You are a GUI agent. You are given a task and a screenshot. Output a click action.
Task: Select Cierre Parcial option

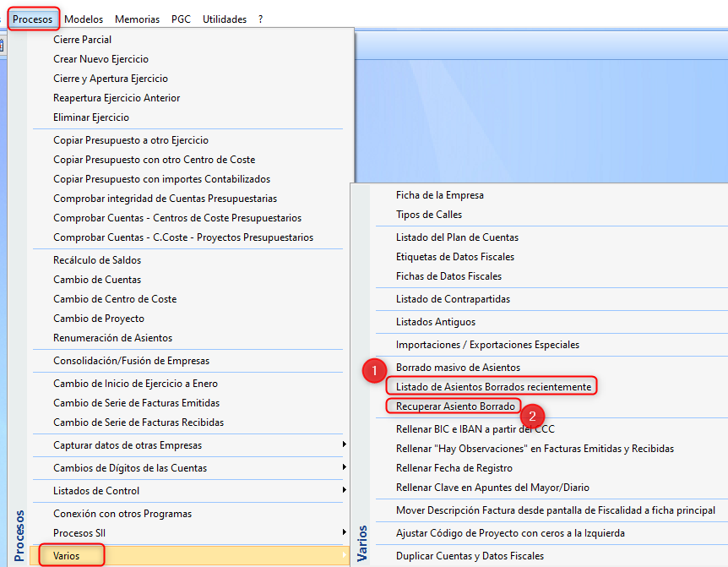coord(82,40)
